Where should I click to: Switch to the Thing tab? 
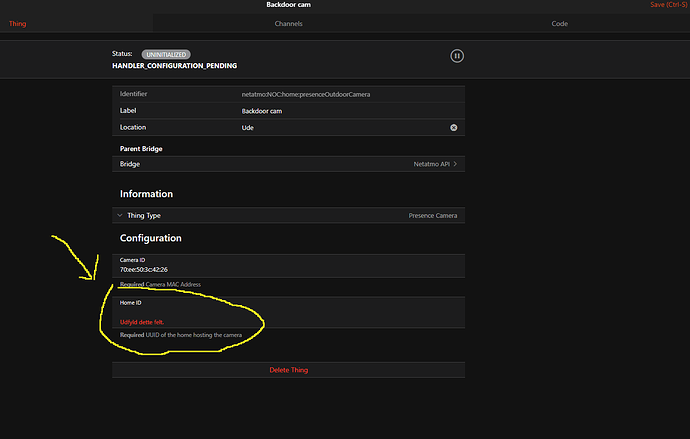pyautogui.click(x=18, y=24)
